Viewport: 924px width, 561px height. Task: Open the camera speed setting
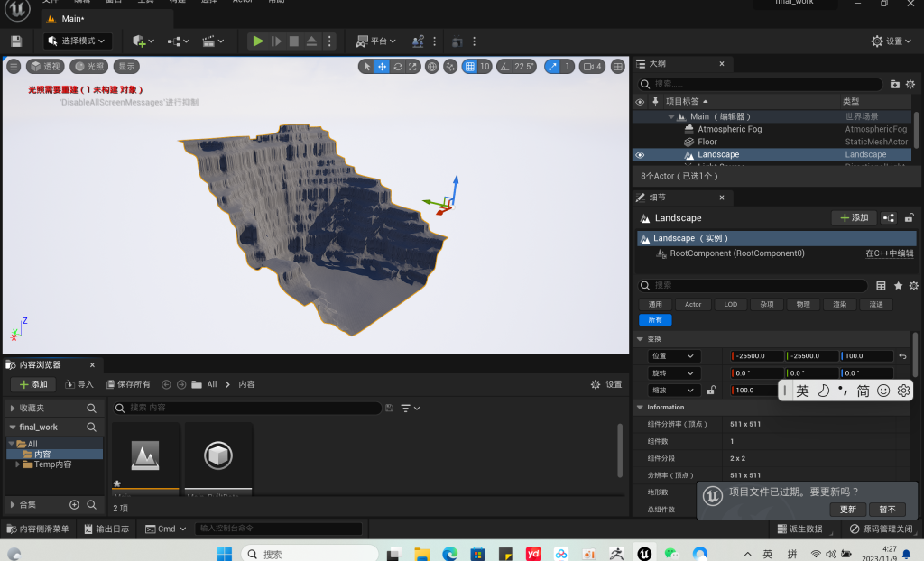point(592,67)
